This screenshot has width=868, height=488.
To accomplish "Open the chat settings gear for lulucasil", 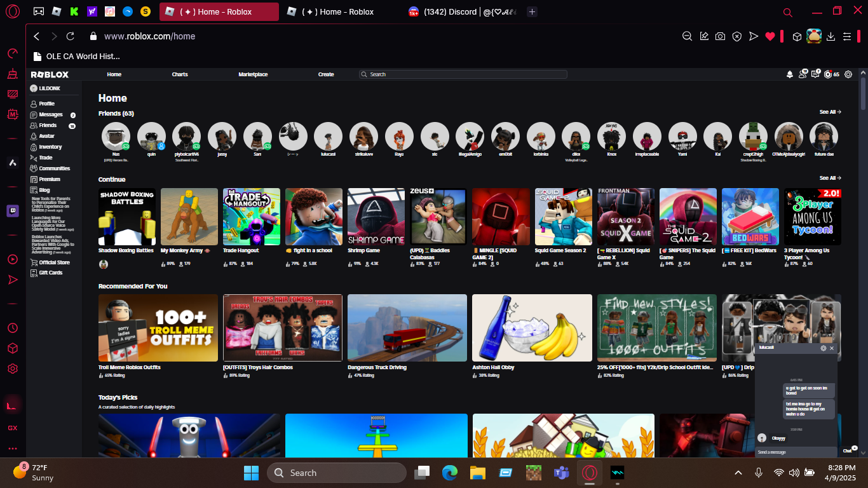I will (824, 348).
